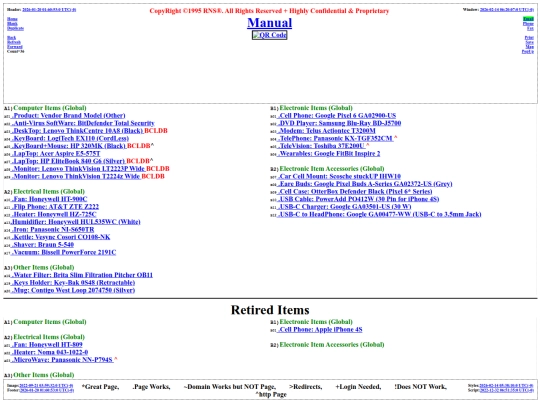The height and width of the screenshot is (405, 540).
Task: Open USB Cable: PowerAdd PO412W link
Action: (x=358, y=199)
